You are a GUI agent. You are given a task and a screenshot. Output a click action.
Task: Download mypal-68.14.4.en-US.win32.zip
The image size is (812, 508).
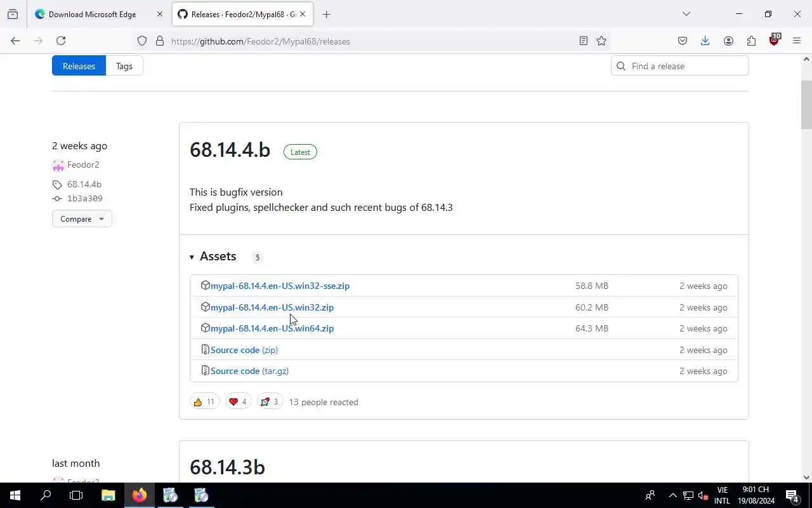[x=272, y=307]
